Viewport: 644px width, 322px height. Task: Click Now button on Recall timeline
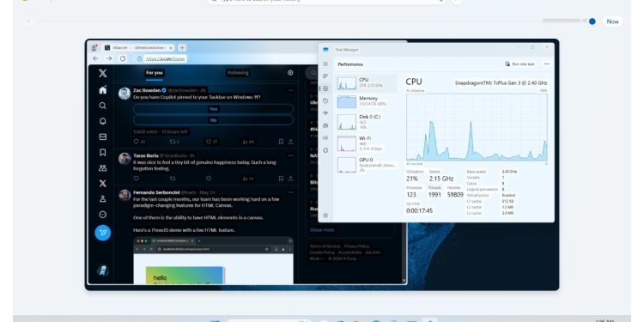pyautogui.click(x=612, y=21)
